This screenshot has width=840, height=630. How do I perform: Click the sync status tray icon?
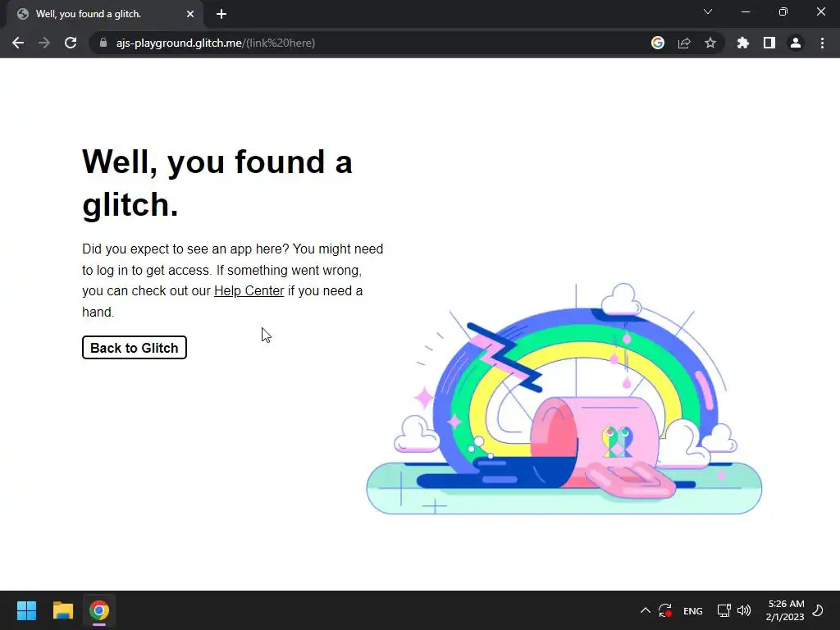point(665,610)
